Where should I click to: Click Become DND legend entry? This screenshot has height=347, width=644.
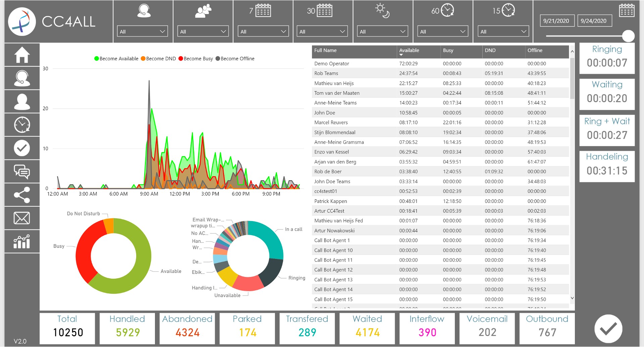[x=158, y=59]
